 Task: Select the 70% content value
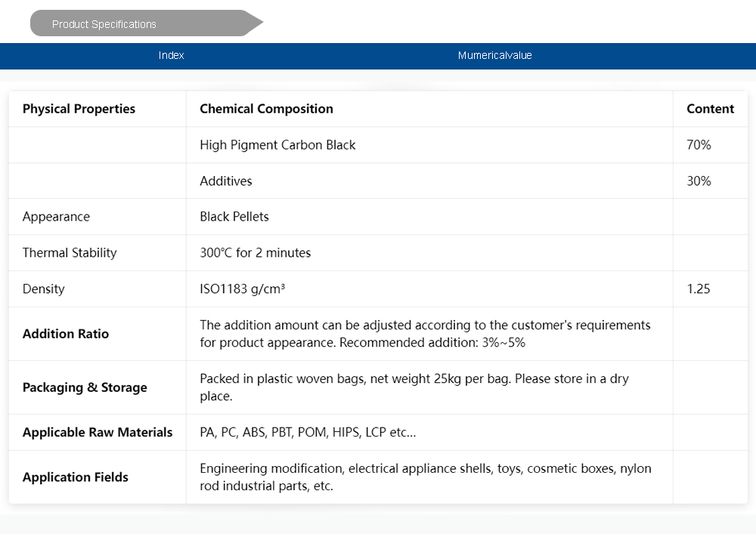(699, 145)
